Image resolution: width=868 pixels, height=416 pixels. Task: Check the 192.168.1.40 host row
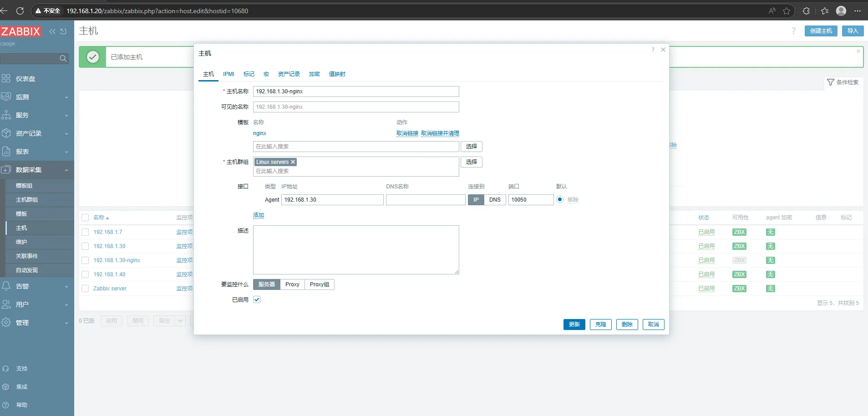[x=85, y=274]
